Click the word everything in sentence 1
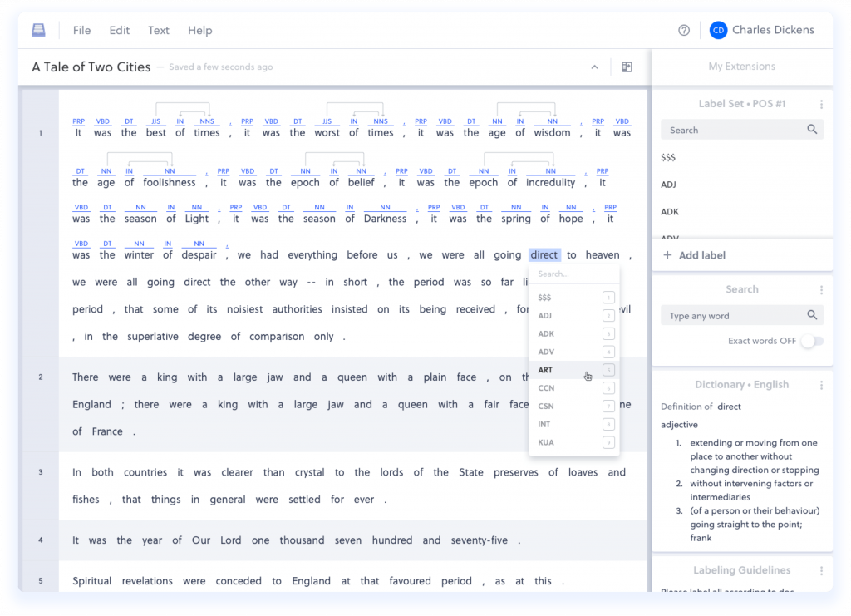Viewport: 851px width, 616px height. click(312, 255)
